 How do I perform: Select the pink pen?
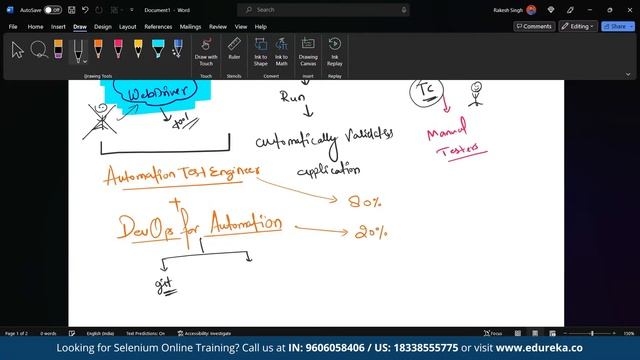pos(118,49)
